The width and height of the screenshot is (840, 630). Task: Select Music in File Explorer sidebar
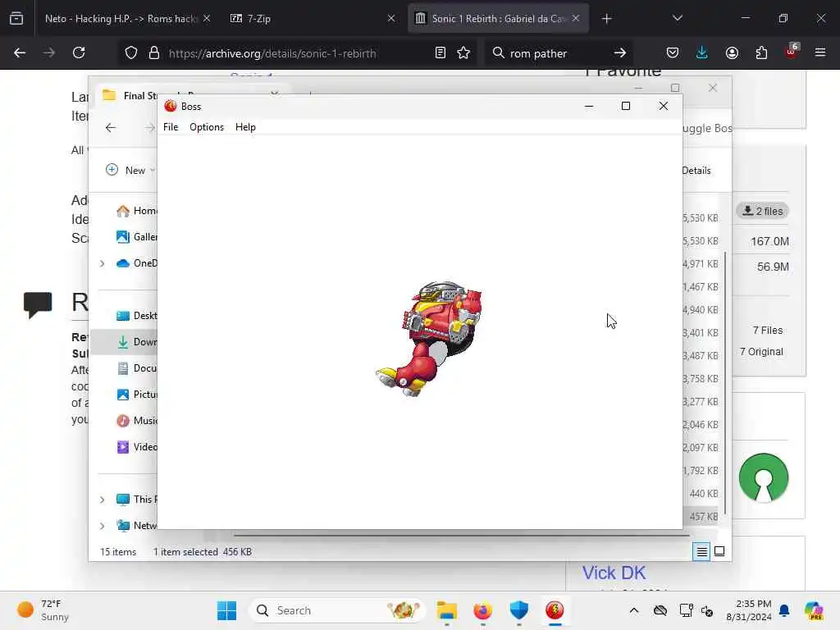pyautogui.click(x=136, y=421)
